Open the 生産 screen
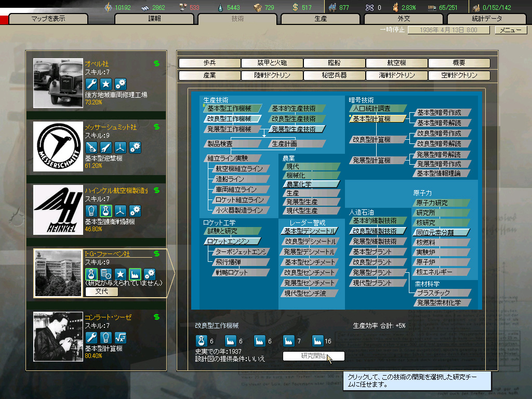532x399 pixels. tap(321, 19)
